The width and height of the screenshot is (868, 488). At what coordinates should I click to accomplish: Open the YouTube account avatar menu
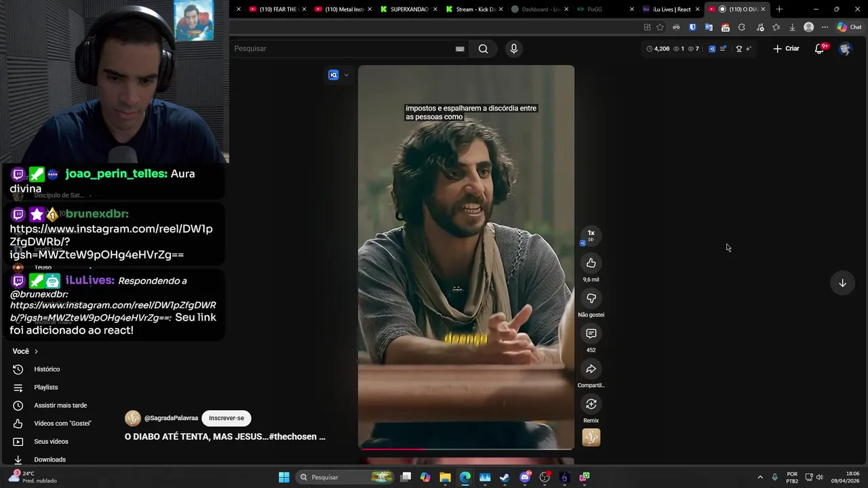pos(844,49)
